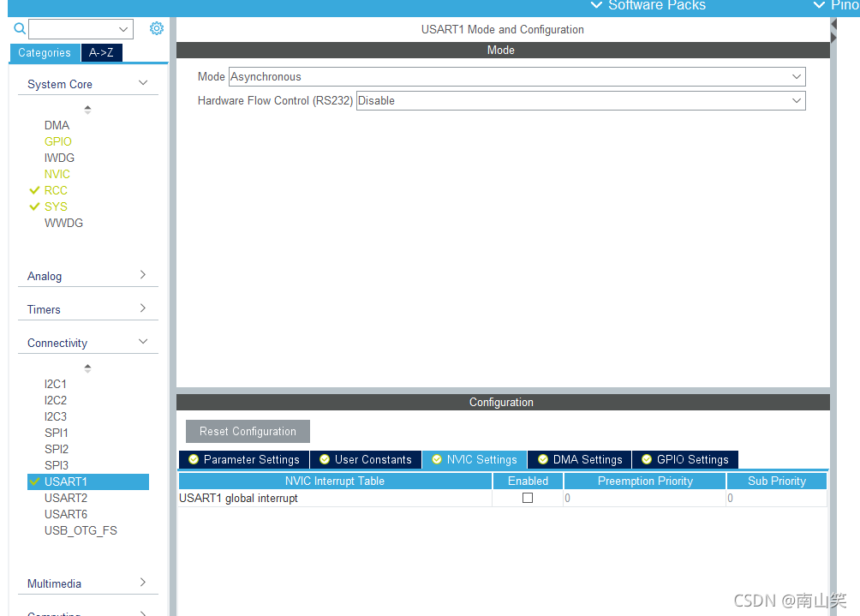Screen dimensions: 860x616
Task: Collapse the Connectivity category
Action: [x=88, y=343]
